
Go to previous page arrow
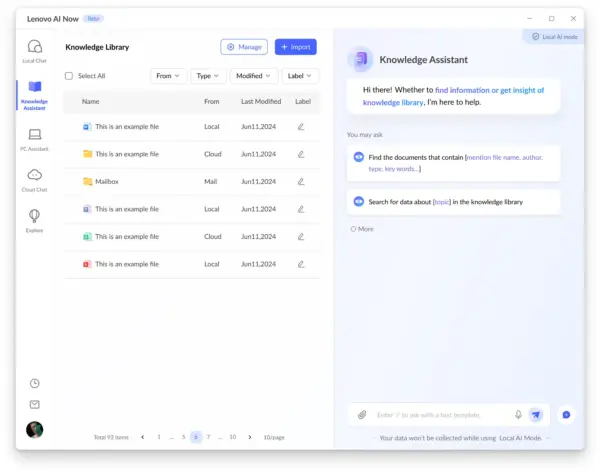pyautogui.click(x=143, y=437)
